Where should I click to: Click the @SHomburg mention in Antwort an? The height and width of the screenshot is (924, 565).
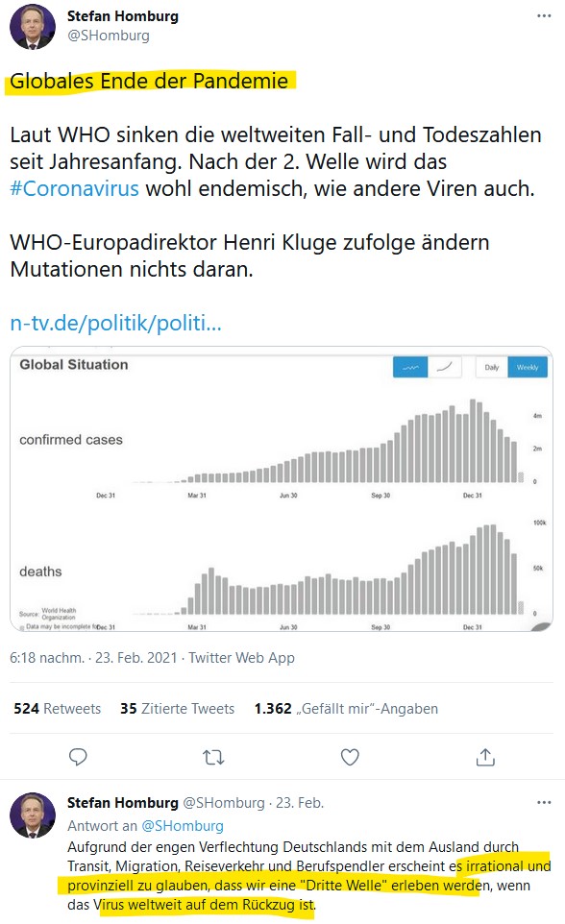pyautogui.click(x=183, y=826)
